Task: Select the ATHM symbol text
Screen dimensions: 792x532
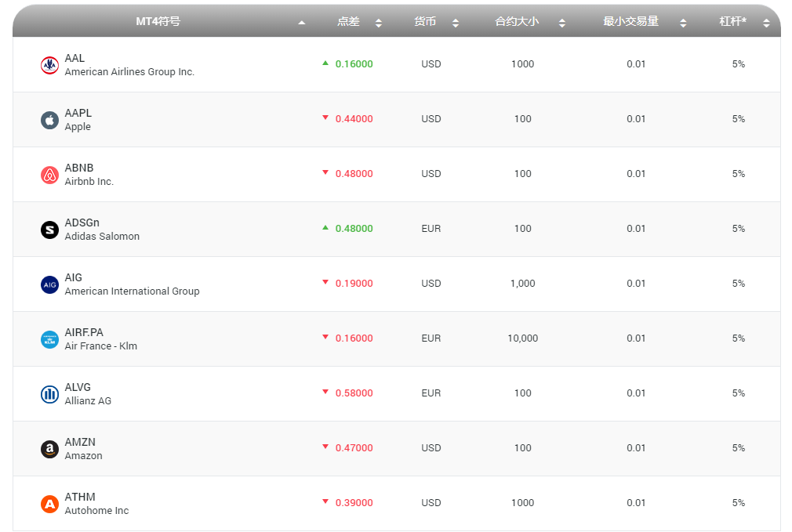Action: coord(80,497)
